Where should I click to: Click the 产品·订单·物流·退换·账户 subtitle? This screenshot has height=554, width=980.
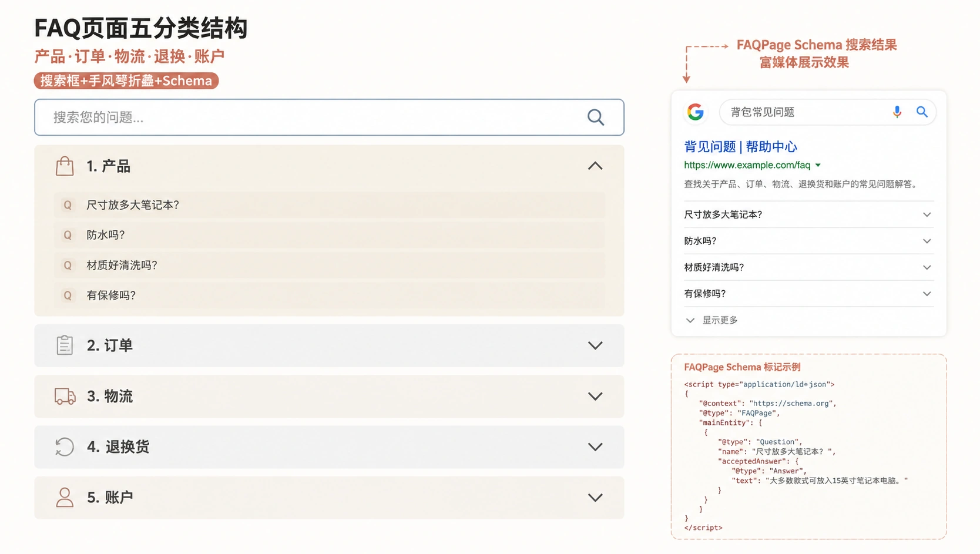pos(129,56)
